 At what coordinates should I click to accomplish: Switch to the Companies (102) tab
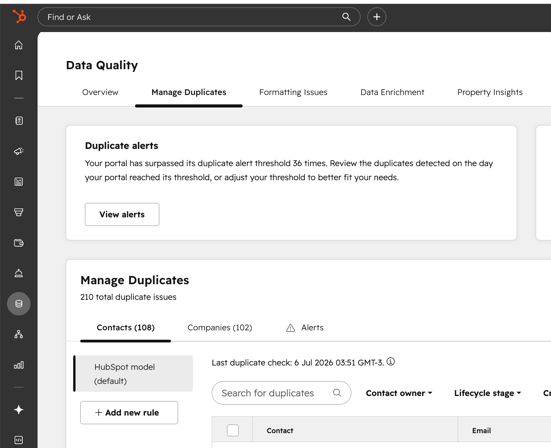point(220,327)
